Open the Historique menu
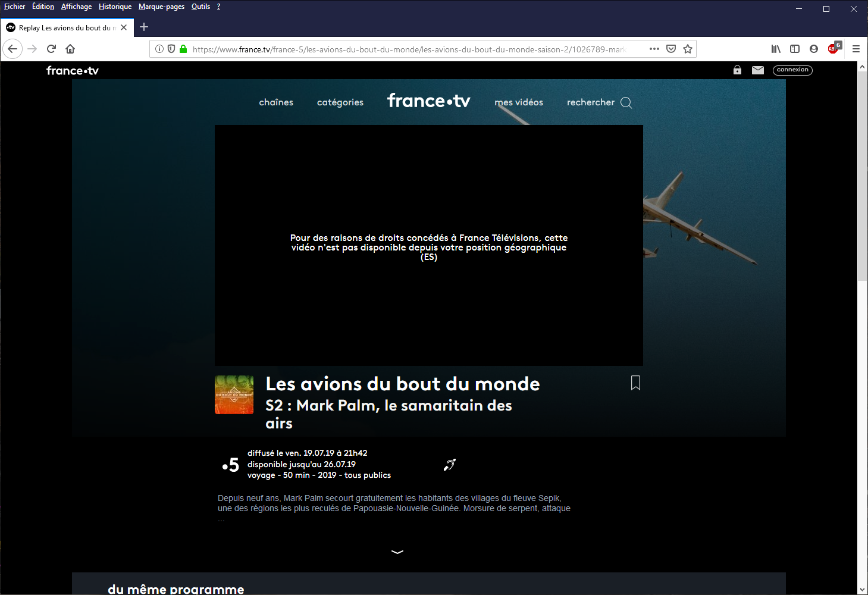 tap(115, 7)
